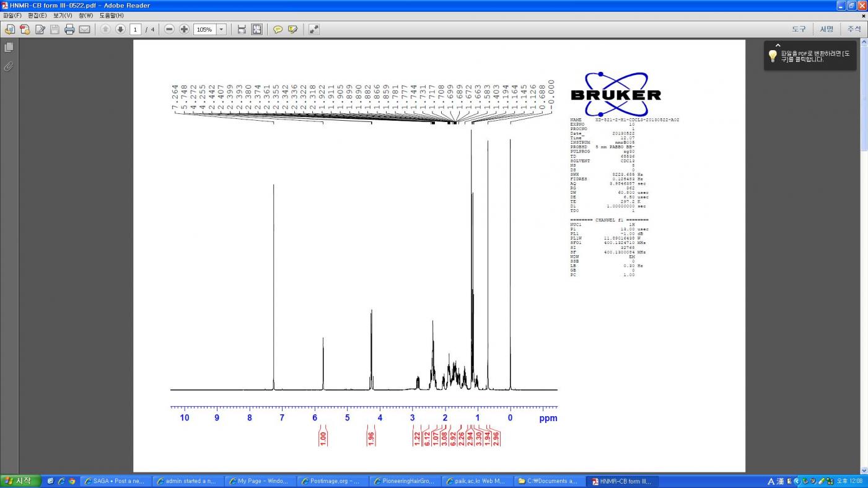Open the 파일(F) menu
Image resolution: width=868 pixels, height=488 pixels.
click(12, 15)
